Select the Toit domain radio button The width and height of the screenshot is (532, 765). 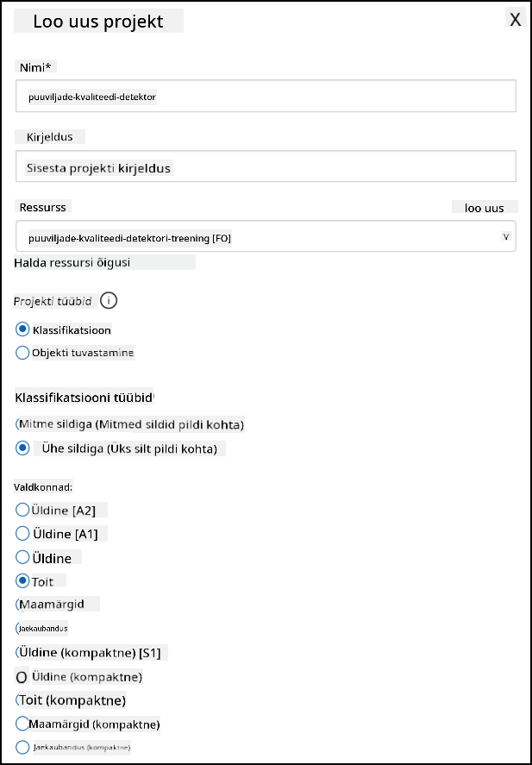(22, 581)
